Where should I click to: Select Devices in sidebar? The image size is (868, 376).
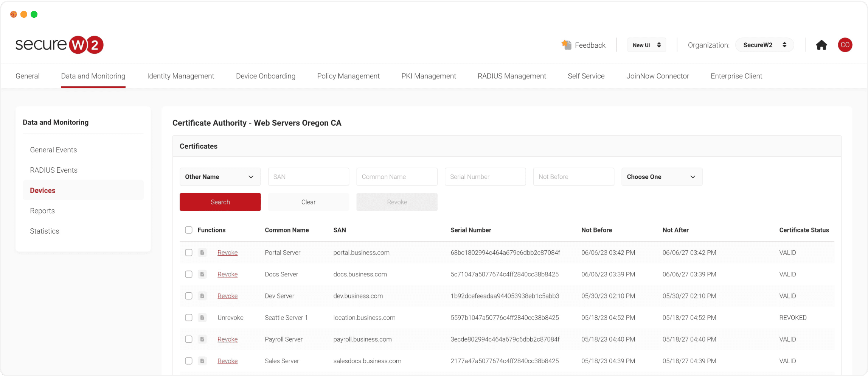[x=83, y=190]
